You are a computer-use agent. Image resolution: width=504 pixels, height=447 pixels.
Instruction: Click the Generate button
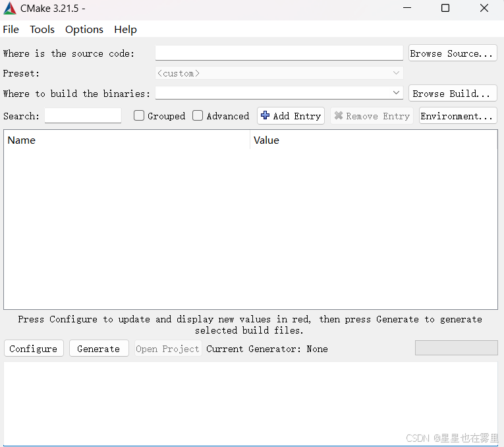click(99, 348)
